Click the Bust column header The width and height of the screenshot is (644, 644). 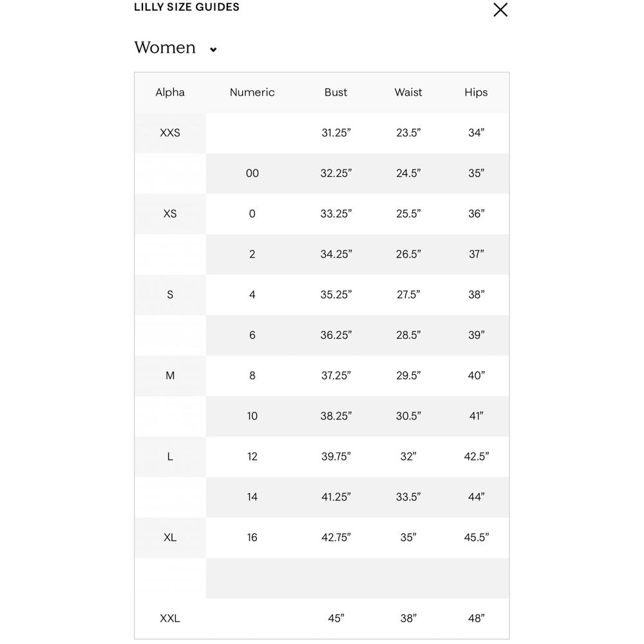[x=336, y=92]
